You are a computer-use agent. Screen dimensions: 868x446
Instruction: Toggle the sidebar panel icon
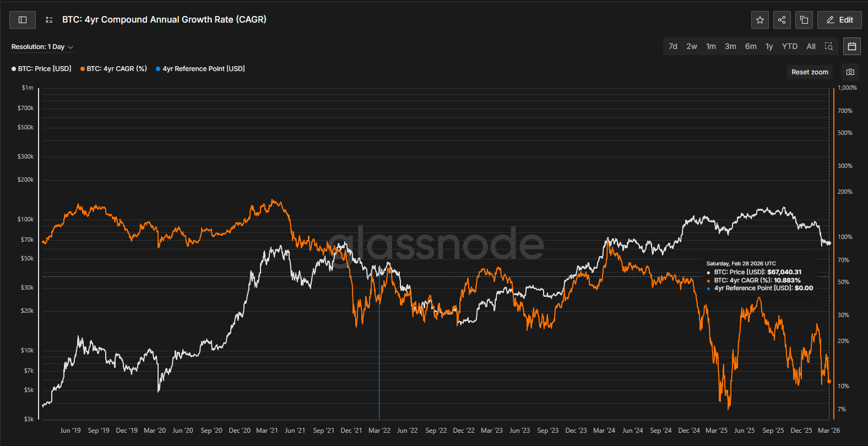click(23, 20)
